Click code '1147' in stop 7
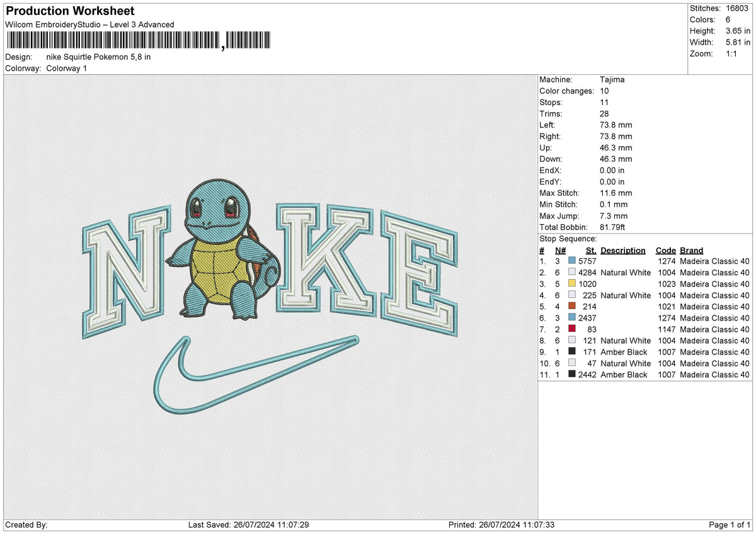 (667, 329)
